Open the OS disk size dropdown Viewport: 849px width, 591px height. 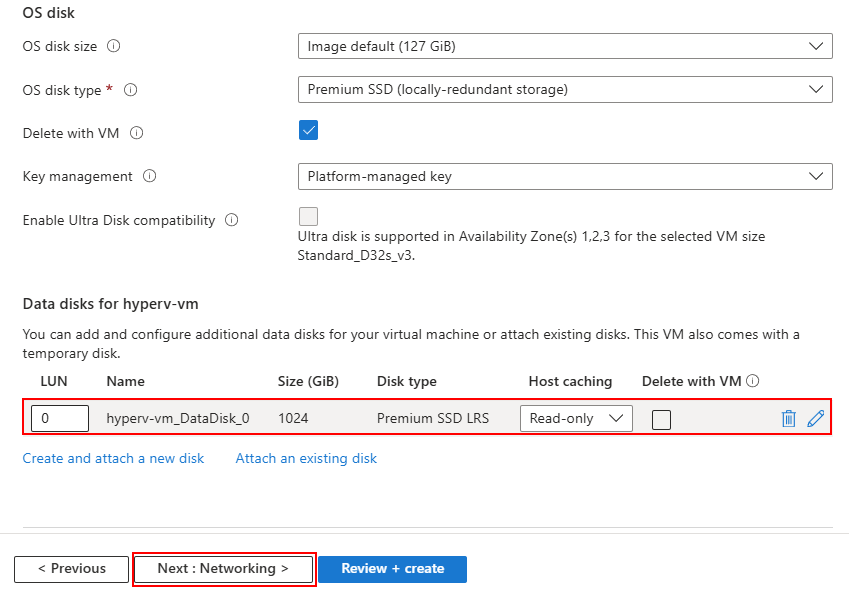click(565, 46)
